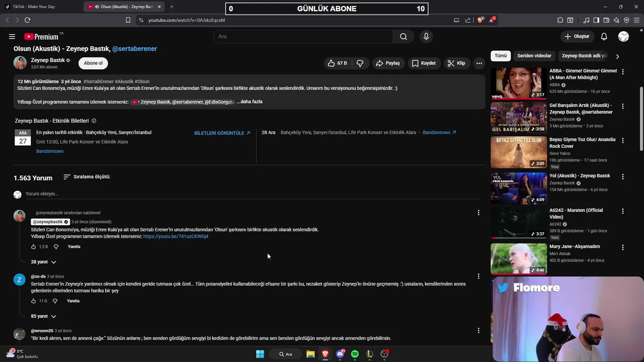Open new browser tab
This screenshot has width=644, height=362.
(172, 7)
